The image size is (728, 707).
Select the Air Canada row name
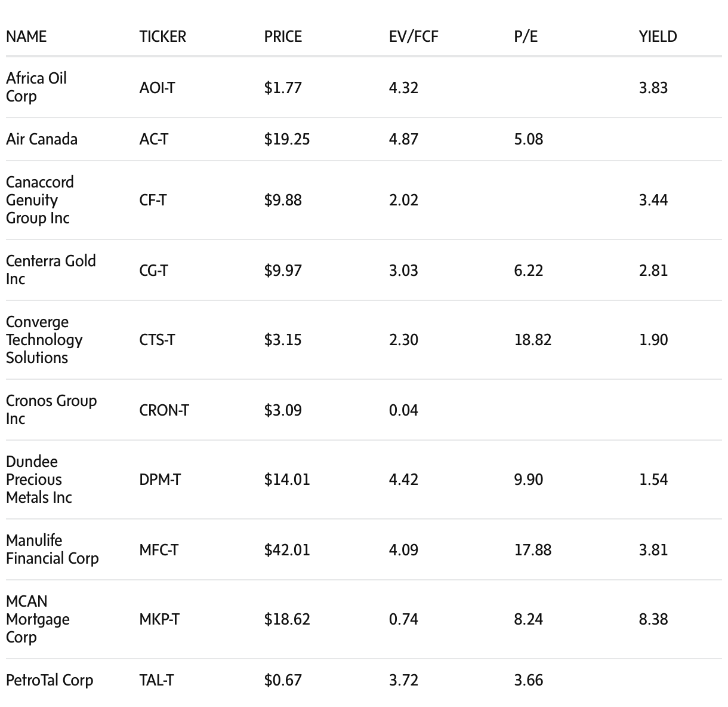coord(42,139)
